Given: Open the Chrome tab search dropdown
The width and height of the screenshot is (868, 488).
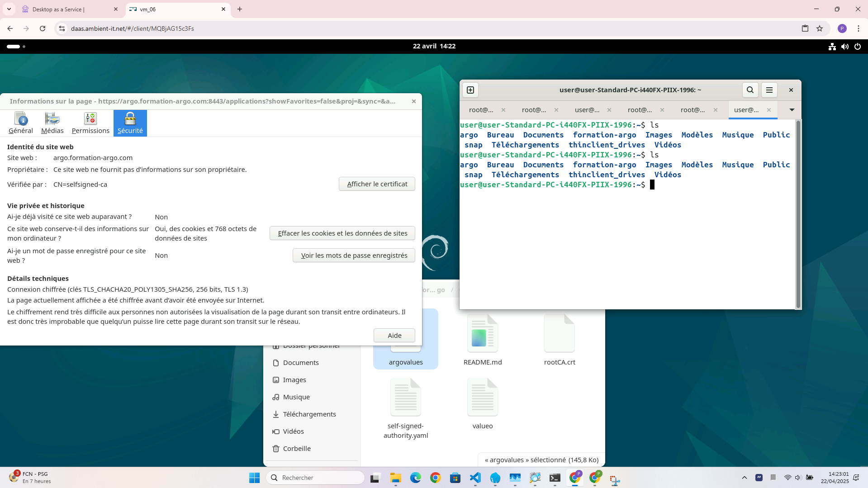Looking at the screenshot, I should tap(9, 9).
